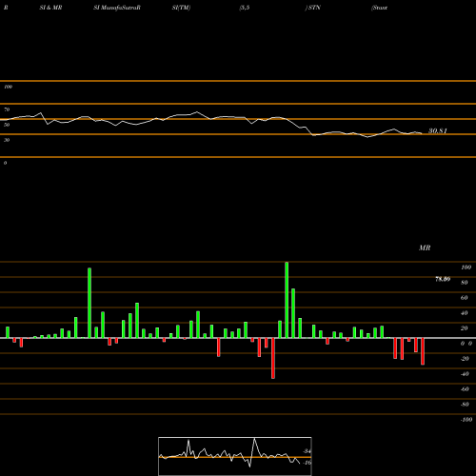Click the MR axis label 60
This screenshot has width=476, height=476.
tap(465, 298)
